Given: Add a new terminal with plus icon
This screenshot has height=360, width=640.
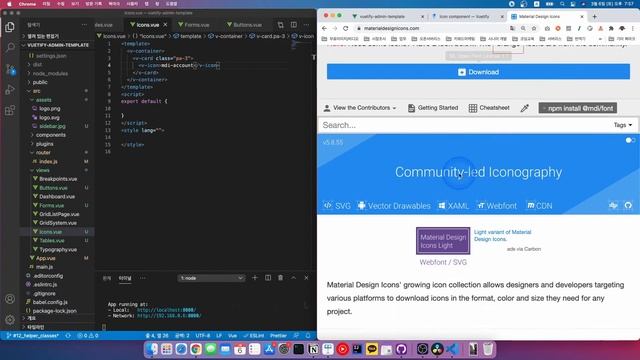Looking at the screenshot, I should (255, 278).
